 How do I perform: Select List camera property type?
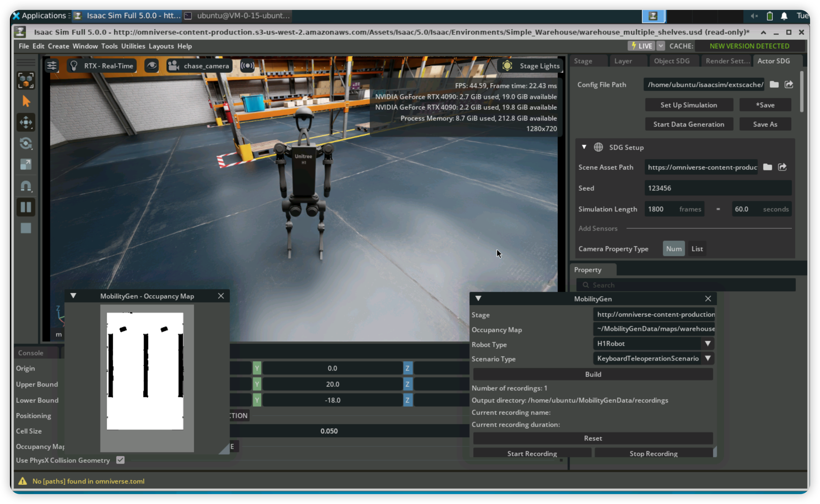tap(697, 249)
